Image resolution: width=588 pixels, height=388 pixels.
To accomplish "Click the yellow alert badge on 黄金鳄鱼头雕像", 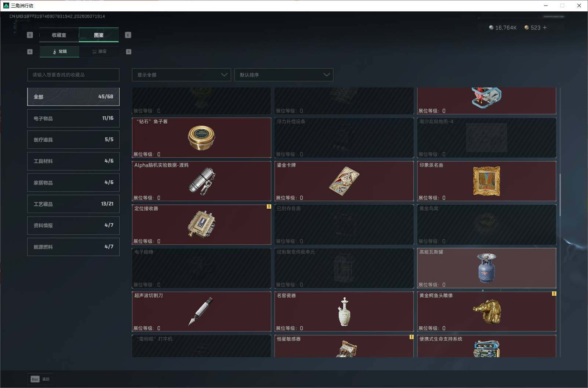I will click(x=554, y=294).
